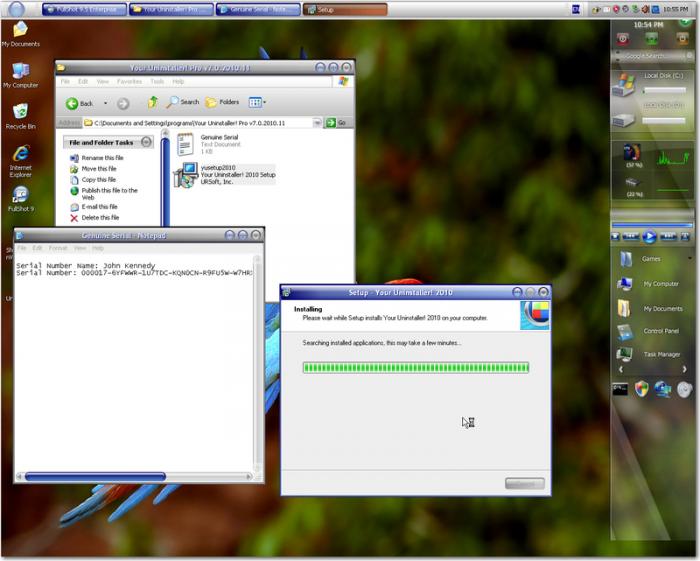700x561 pixels.
Task: Show the Folders pane in Explorer
Action: 222,102
